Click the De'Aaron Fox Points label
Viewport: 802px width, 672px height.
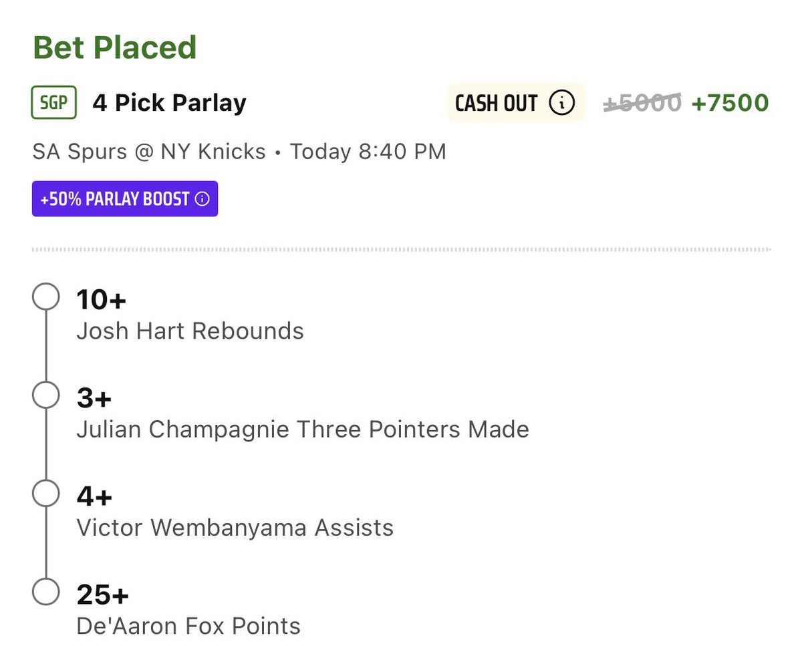coord(188,626)
